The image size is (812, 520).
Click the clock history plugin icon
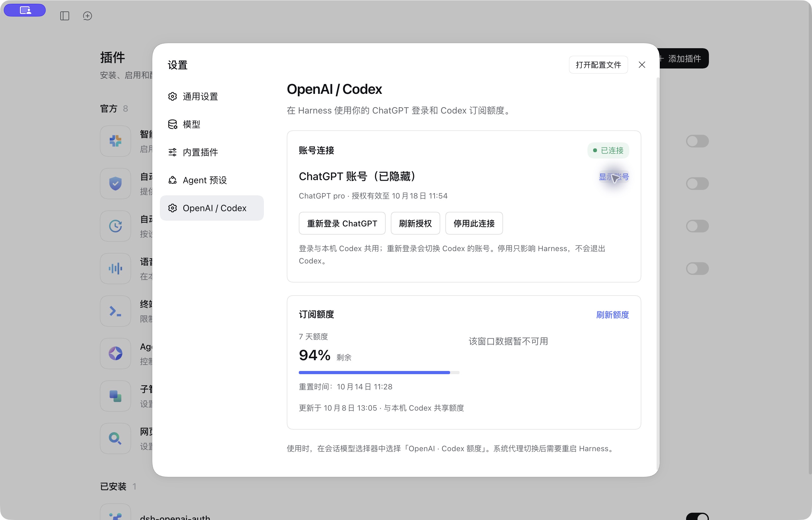coord(115,226)
